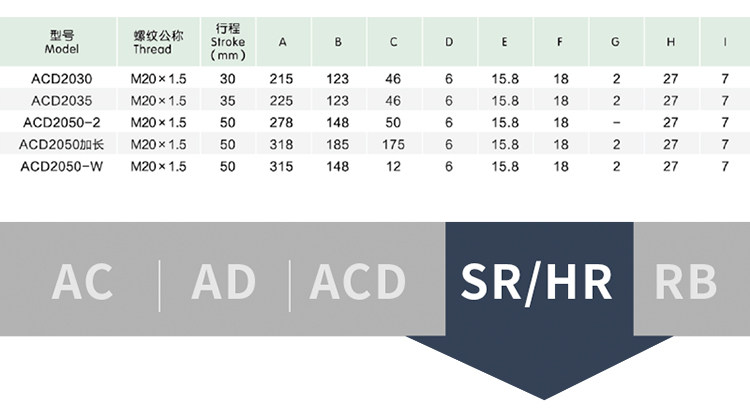Switch to the RB series tab
The width and height of the screenshot is (750, 416).
coord(686,281)
